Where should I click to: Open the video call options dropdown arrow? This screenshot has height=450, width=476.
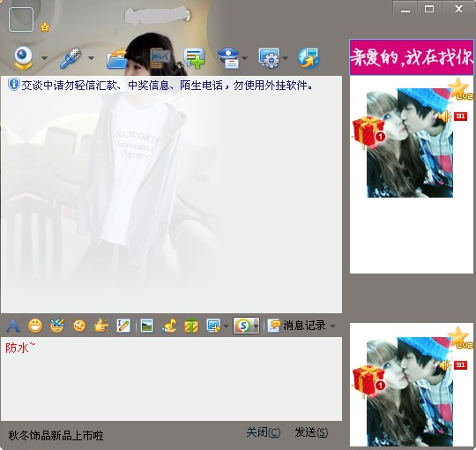[x=44, y=58]
